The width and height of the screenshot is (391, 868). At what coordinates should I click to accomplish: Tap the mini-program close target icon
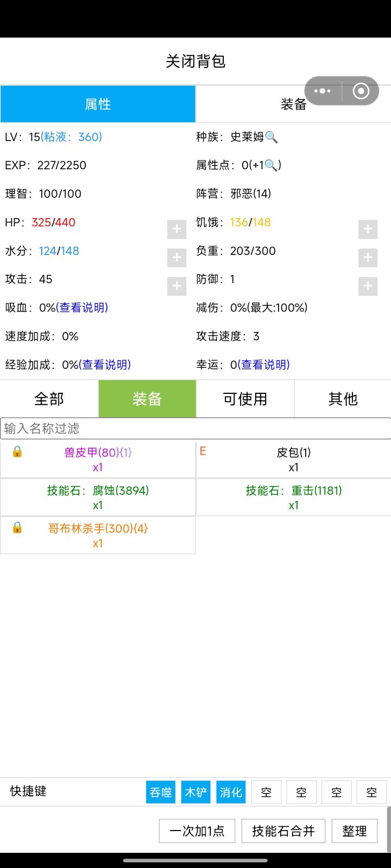pos(361,91)
